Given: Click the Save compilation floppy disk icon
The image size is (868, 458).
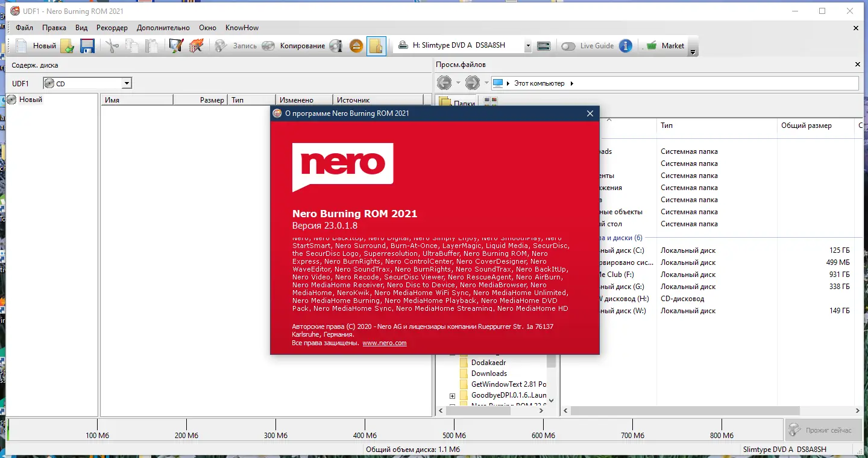Looking at the screenshot, I should [87, 45].
